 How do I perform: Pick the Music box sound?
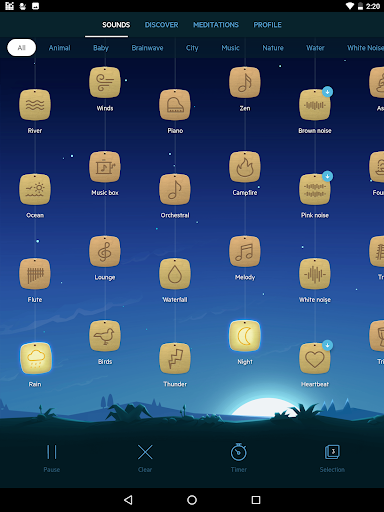105,167
